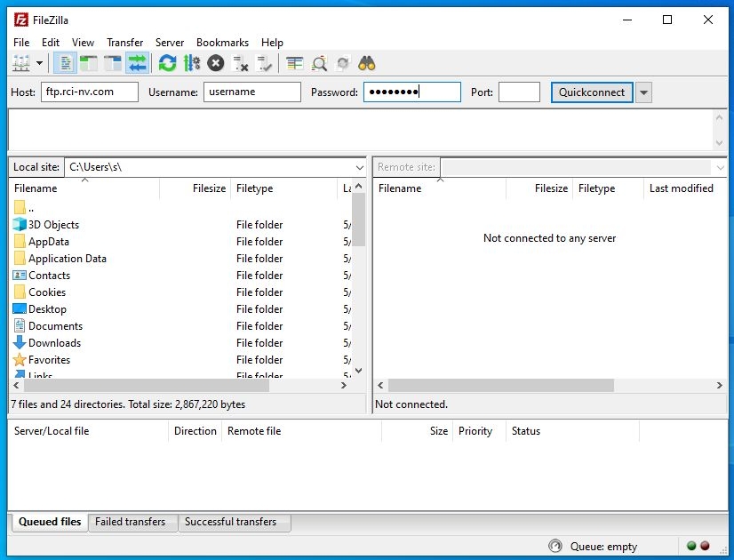Screen dimensions: 734x560
Task: Toggle the remote directory tree display
Action: pos(113,63)
